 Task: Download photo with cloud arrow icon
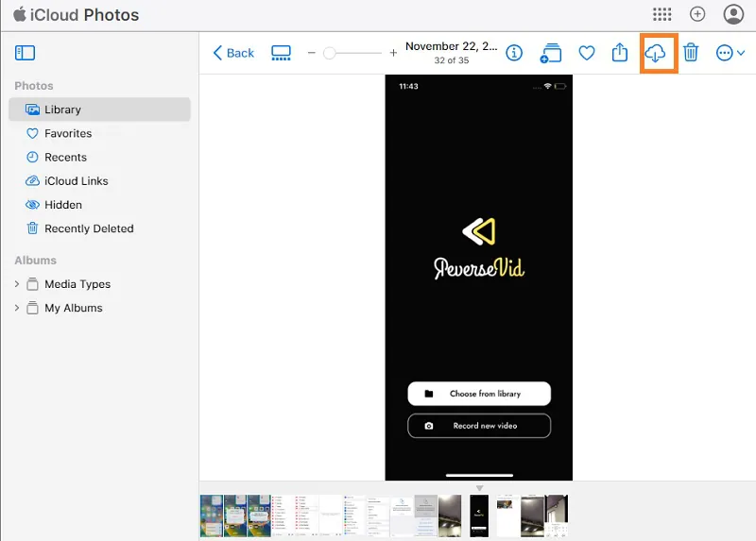point(655,53)
